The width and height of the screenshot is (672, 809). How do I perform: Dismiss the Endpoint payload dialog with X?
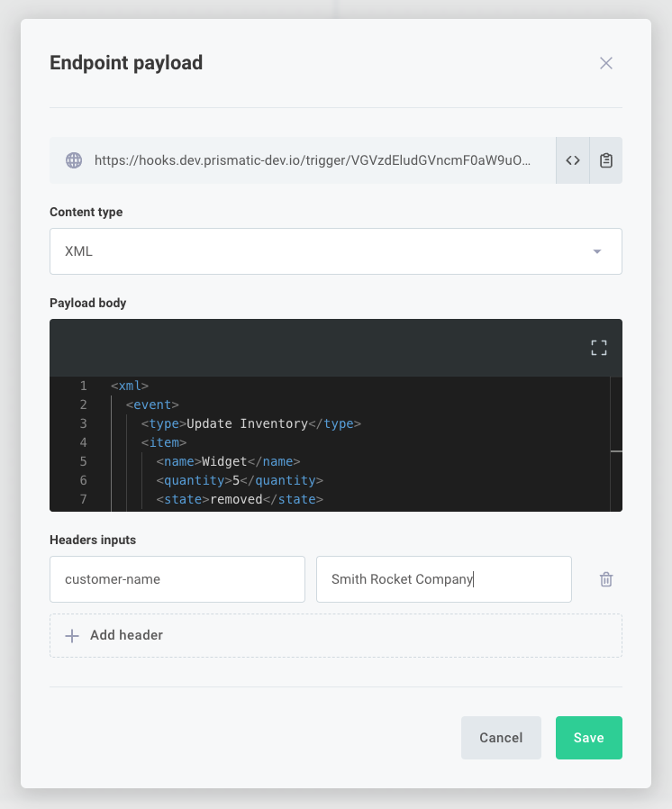click(605, 63)
